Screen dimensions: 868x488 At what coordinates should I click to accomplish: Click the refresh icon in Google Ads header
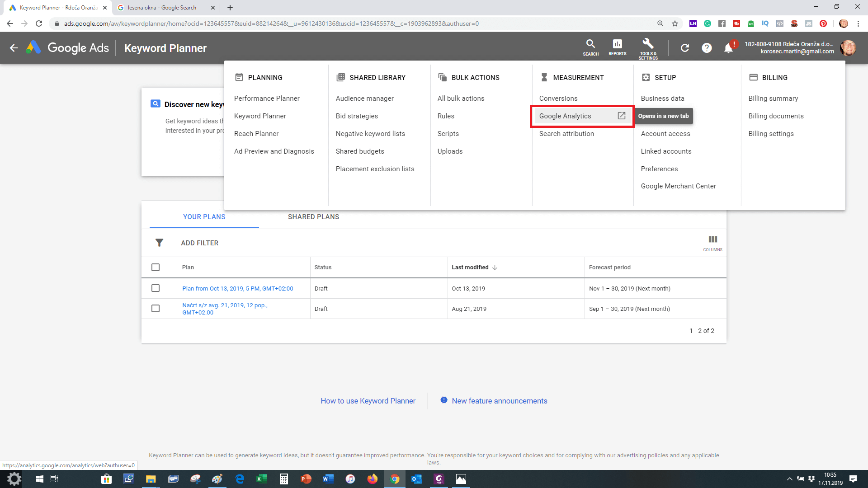tap(685, 48)
